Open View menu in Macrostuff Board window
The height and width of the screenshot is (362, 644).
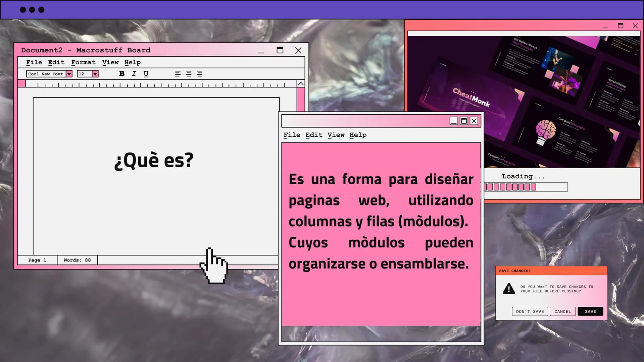pyautogui.click(x=110, y=62)
